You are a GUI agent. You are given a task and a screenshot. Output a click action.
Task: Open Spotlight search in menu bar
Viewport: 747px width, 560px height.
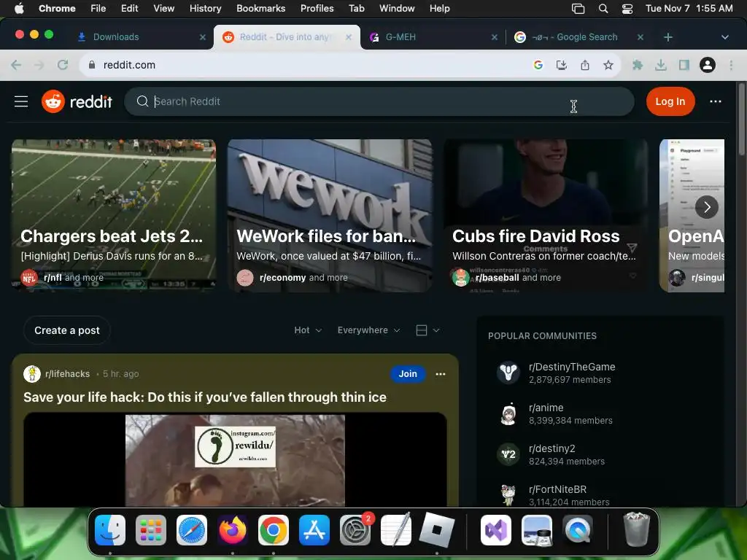[x=603, y=9]
